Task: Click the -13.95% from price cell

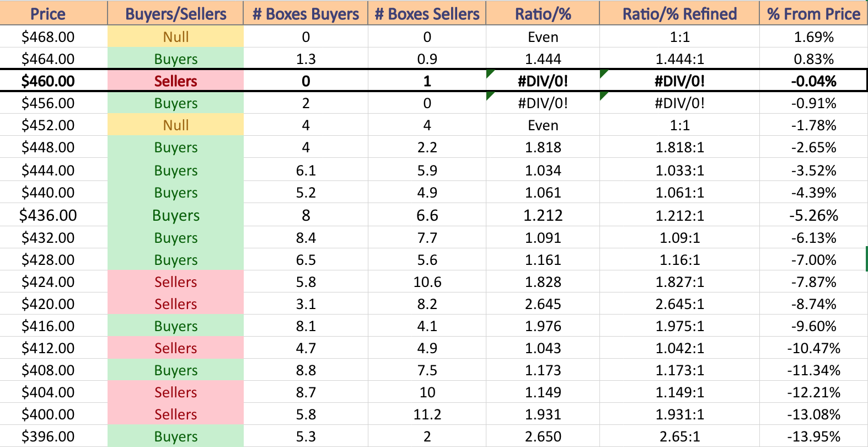Action: (x=813, y=436)
